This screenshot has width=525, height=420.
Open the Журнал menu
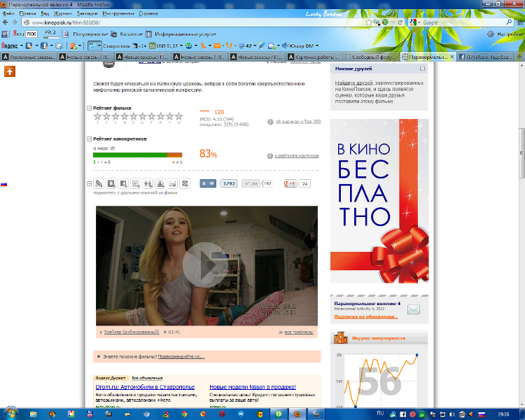tap(62, 13)
